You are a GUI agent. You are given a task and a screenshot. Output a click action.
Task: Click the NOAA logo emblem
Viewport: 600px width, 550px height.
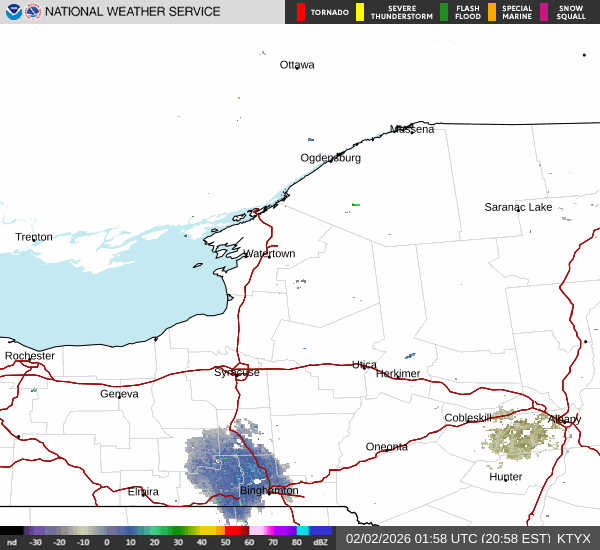coord(12,12)
